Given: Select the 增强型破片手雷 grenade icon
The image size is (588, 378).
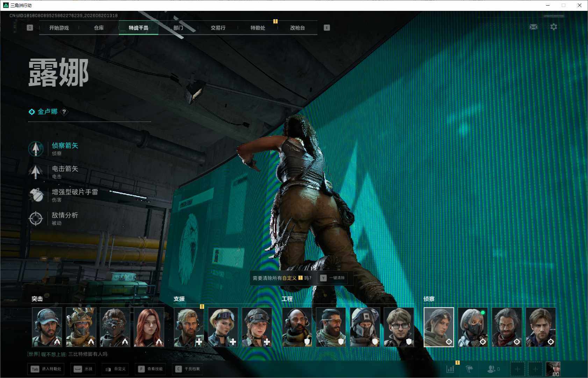Looking at the screenshot, I should (x=36, y=195).
